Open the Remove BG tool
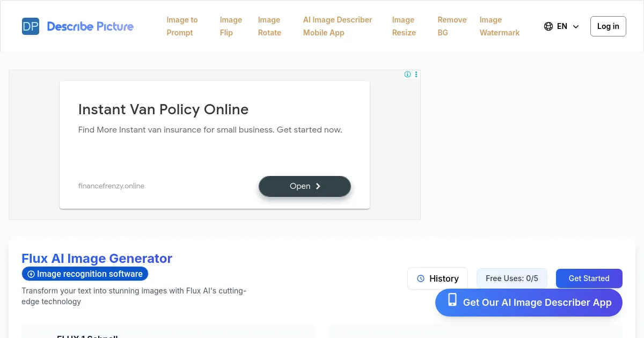The image size is (644, 338). (452, 26)
